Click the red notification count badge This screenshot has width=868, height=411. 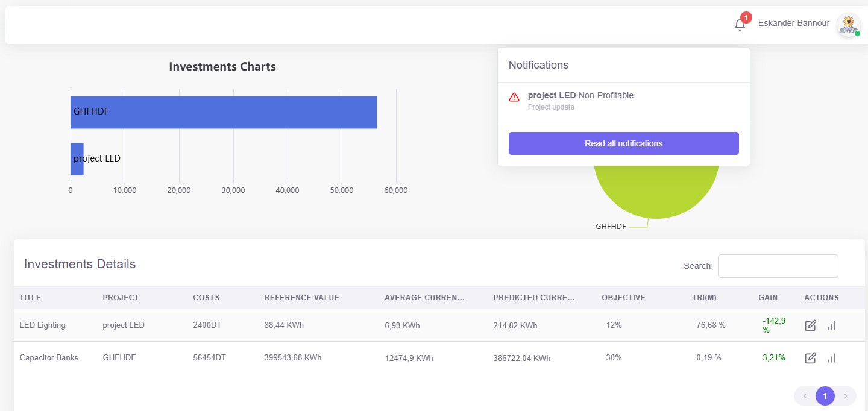point(746,17)
